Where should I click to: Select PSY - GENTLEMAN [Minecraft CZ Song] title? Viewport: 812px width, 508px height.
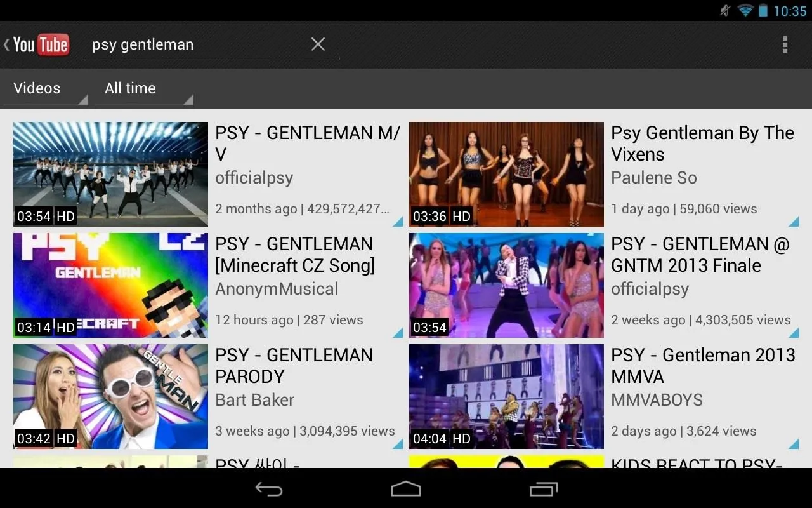[295, 255]
